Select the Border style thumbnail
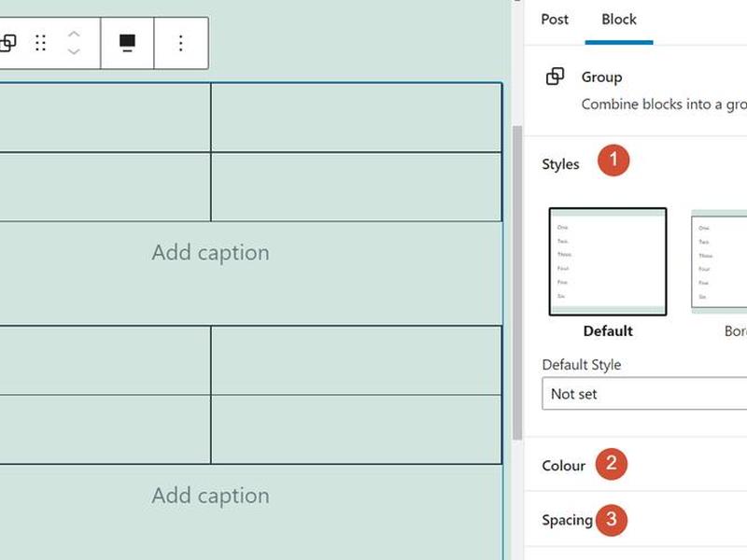Image resolution: width=747 pixels, height=560 pixels. pyautogui.click(x=719, y=261)
